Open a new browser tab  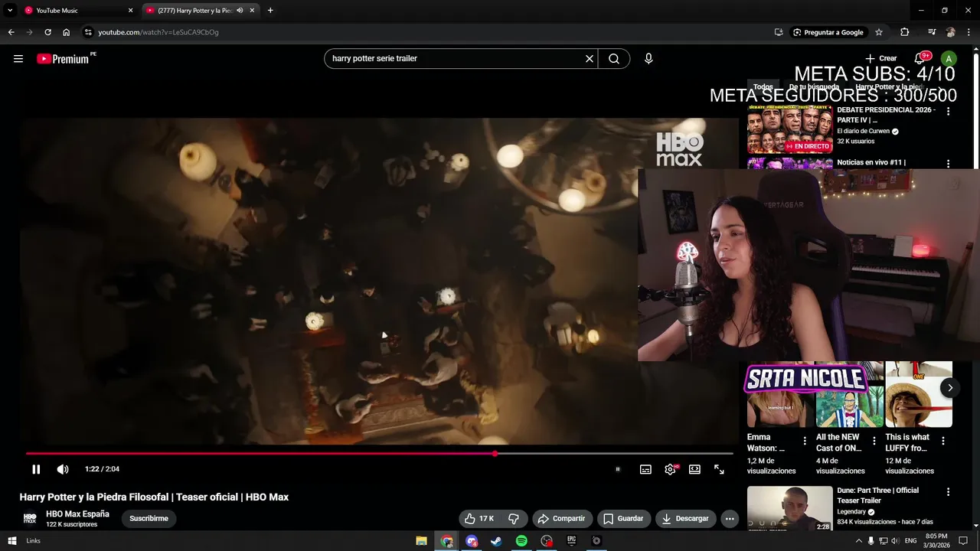pos(270,11)
